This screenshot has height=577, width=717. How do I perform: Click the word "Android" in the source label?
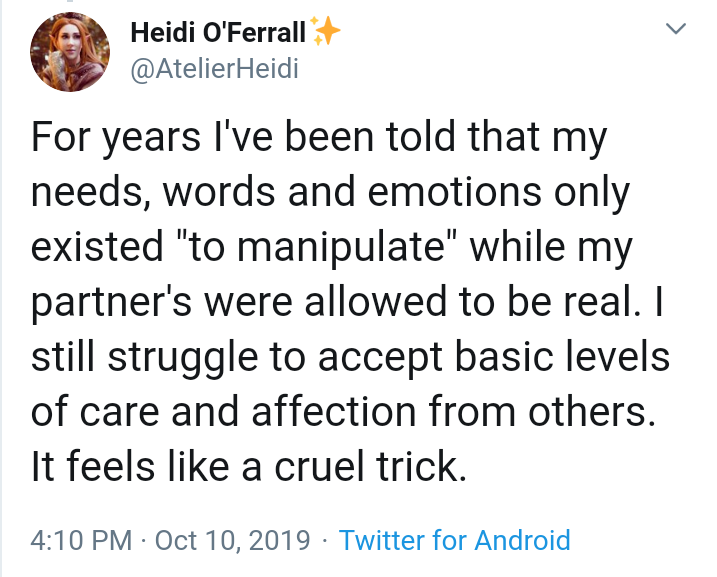click(522, 541)
